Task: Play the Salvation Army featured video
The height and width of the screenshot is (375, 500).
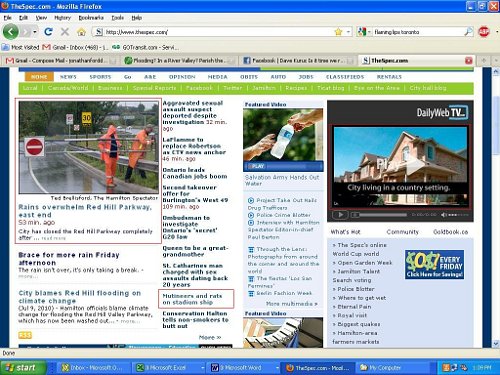Action: coord(256,166)
